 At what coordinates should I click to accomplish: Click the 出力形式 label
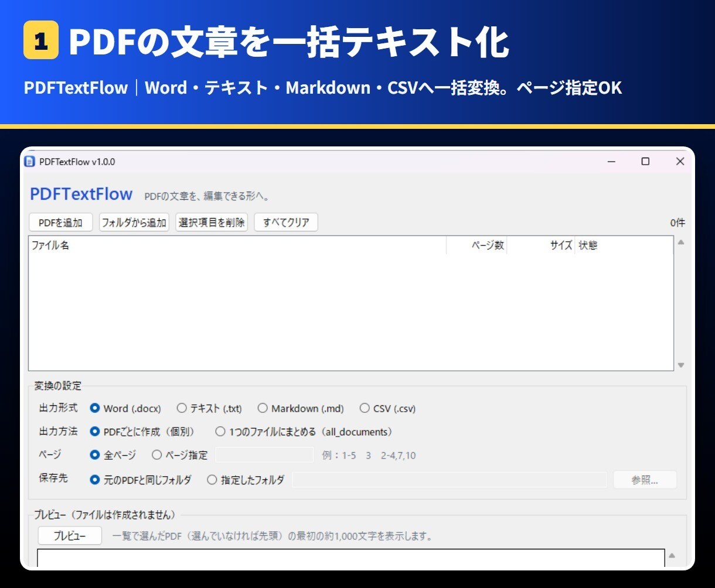click(58, 408)
